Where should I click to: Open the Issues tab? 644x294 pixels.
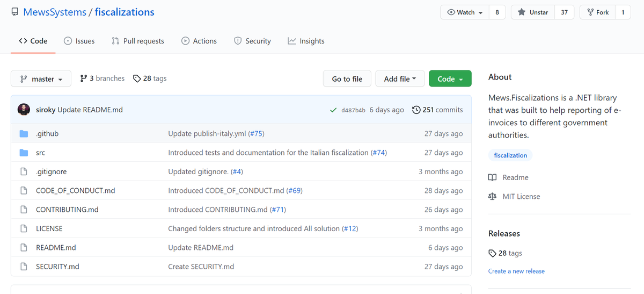pos(79,41)
